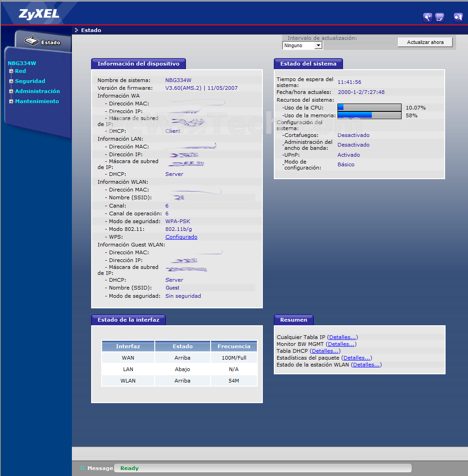The image size is (468, 476).
Task: Click the router Estado icon
Action: tap(32, 41)
